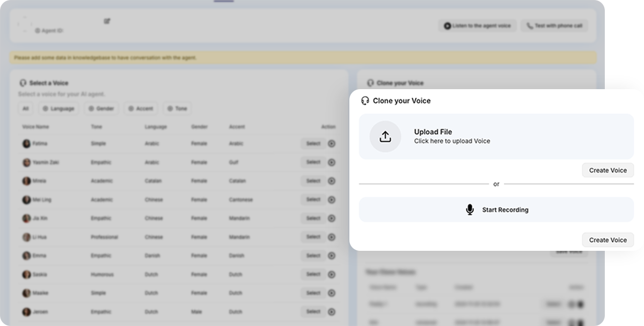The width and height of the screenshot is (644, 326).
Task: Click the Test with phone call button
Action: tap(554, 26)
